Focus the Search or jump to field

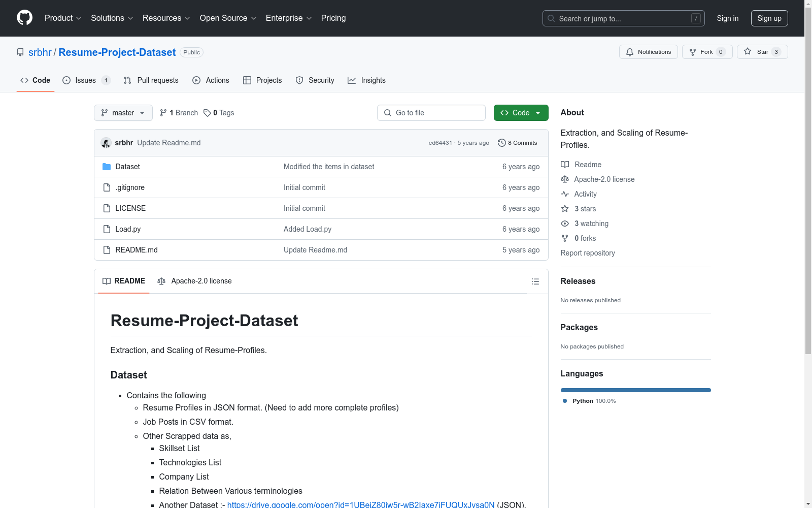coord(623,18)
